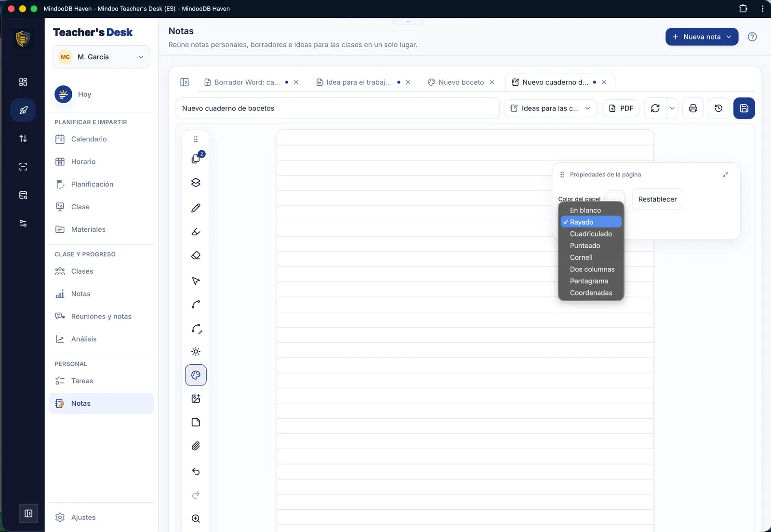Choose Pentagrama paper style
This screenshot has width=771, height=532.
pos(591,281)
